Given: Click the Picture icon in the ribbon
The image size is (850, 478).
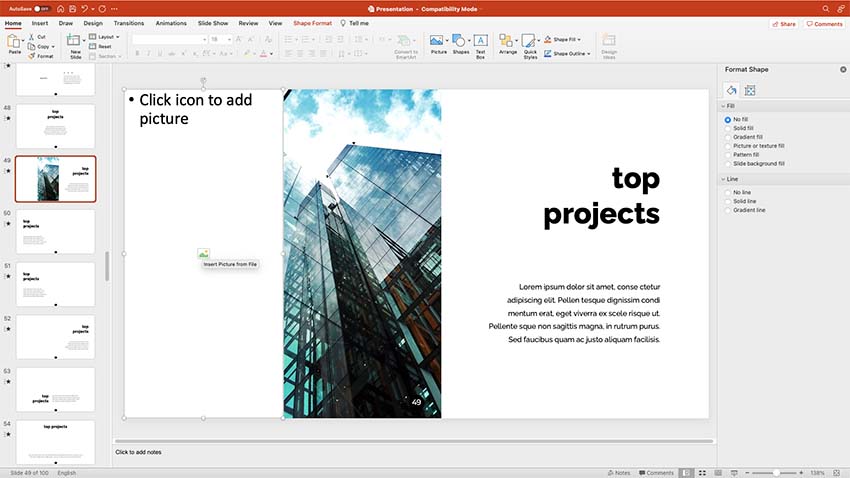Looking at the screenshot, I should (x=438, y=41).
